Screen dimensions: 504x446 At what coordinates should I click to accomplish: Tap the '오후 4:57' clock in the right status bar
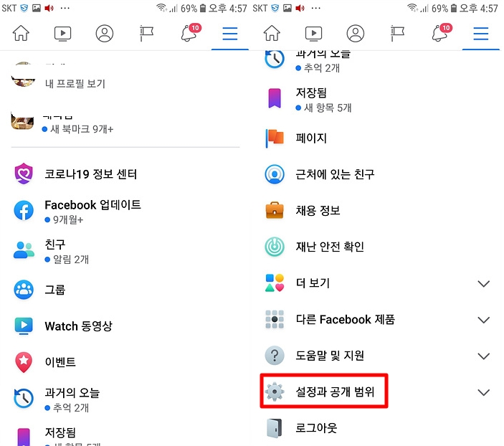(x=479, y=8)
